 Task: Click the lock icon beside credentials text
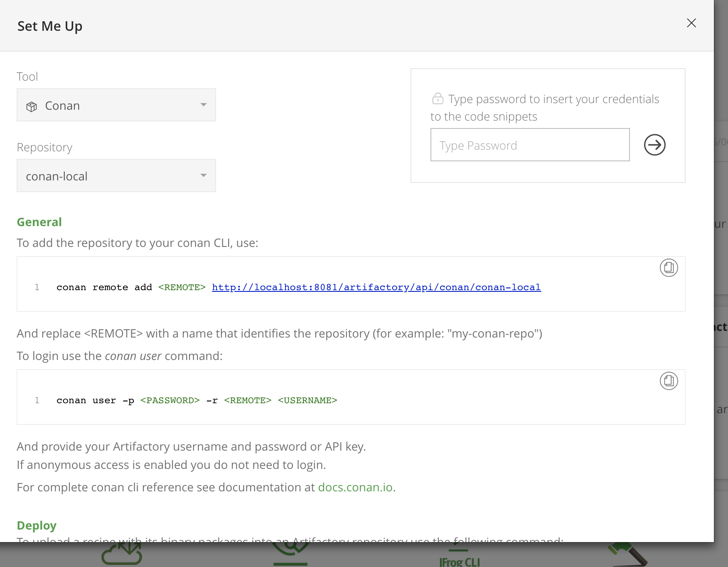[438, 99]
